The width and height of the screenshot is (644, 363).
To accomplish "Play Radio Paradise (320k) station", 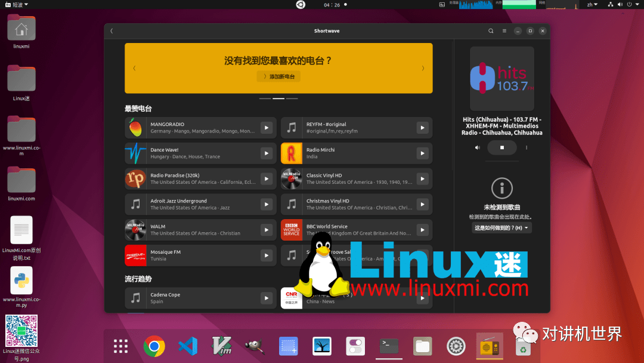I will [267, 179].
